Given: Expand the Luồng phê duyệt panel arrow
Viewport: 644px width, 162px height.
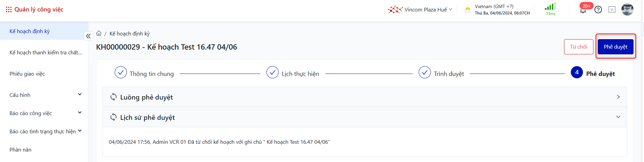Looking at the screenshot, I should 618,97.
